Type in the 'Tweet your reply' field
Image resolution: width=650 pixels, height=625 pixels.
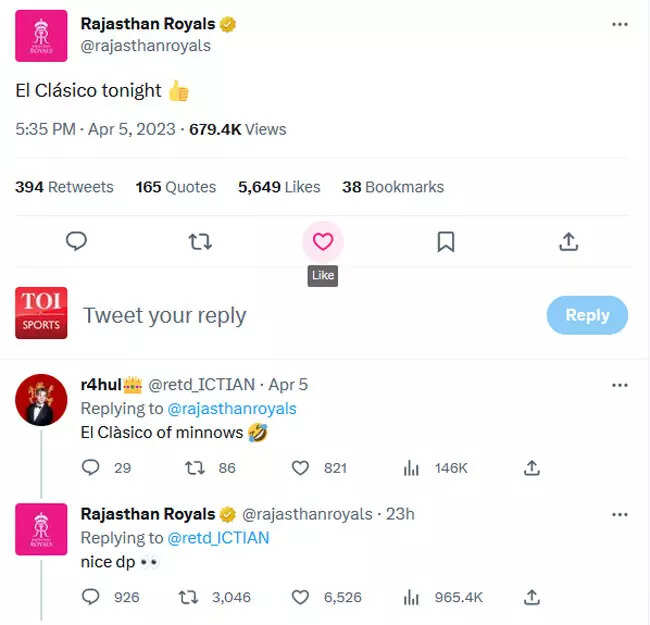click(300, 316)
